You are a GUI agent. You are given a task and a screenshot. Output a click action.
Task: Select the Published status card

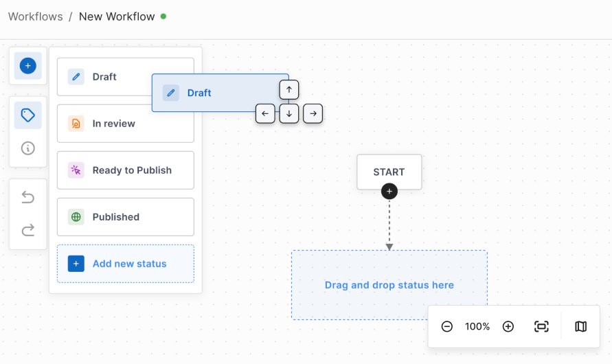[x=126, y=217]
